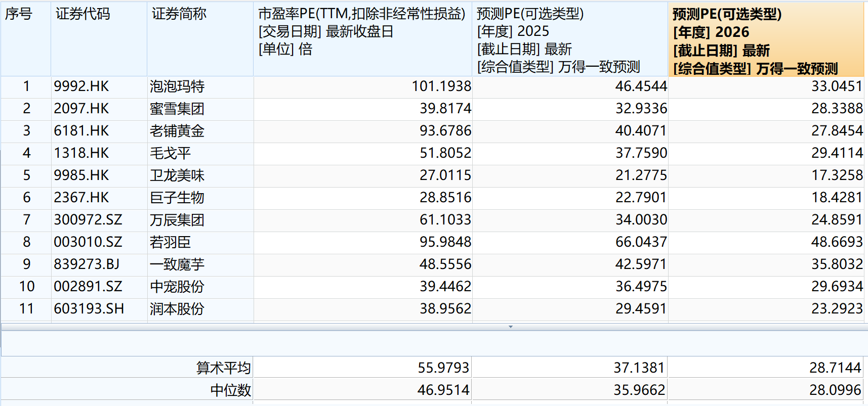Click the 38.9562 value
868x406 pixels.
tap(445, 309)
